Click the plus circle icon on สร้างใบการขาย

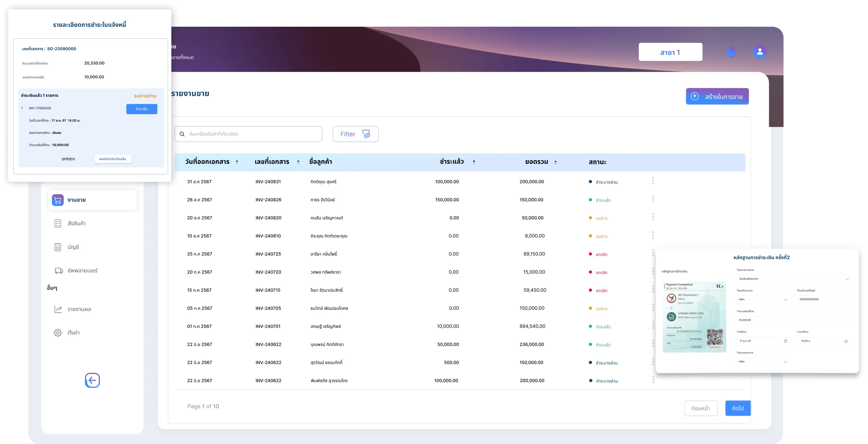695,96
